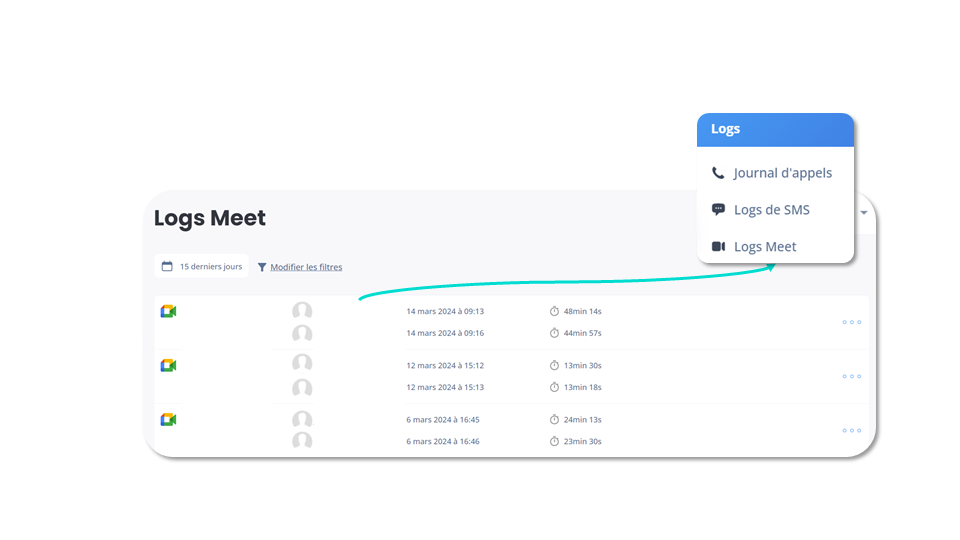This screenshot has width=960, height=540.
Task: Click the Logs menu header
Action: click(x=775, y=129)
